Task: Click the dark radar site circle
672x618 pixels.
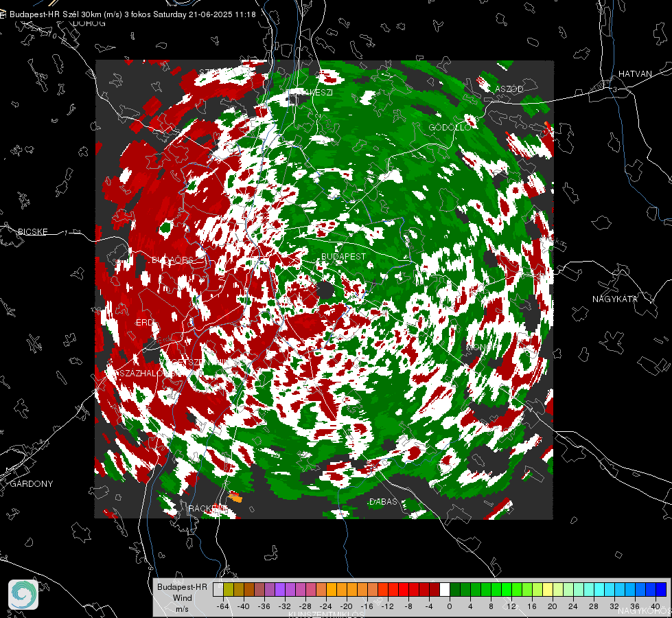Action: pos(326,290)
